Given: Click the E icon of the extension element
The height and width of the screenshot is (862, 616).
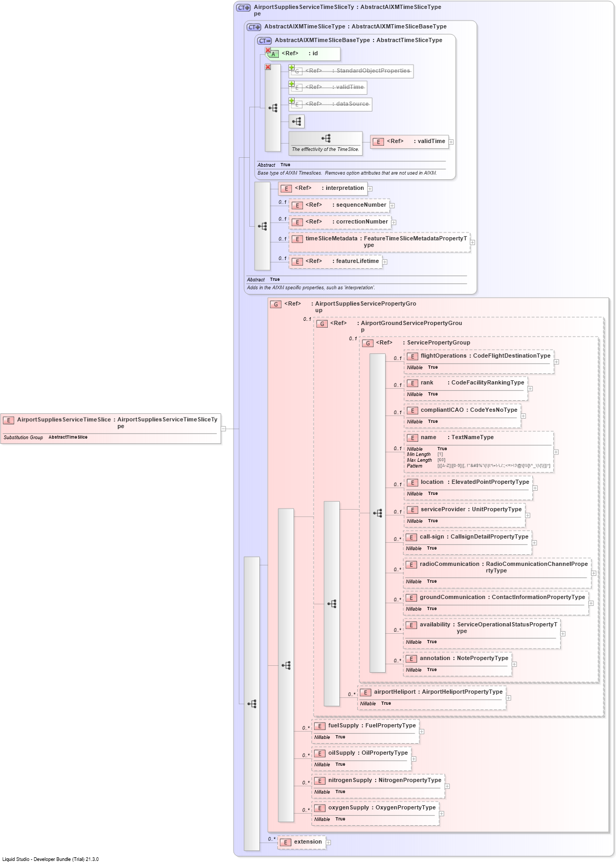Looking at the screenshot, I should [285, 842].
